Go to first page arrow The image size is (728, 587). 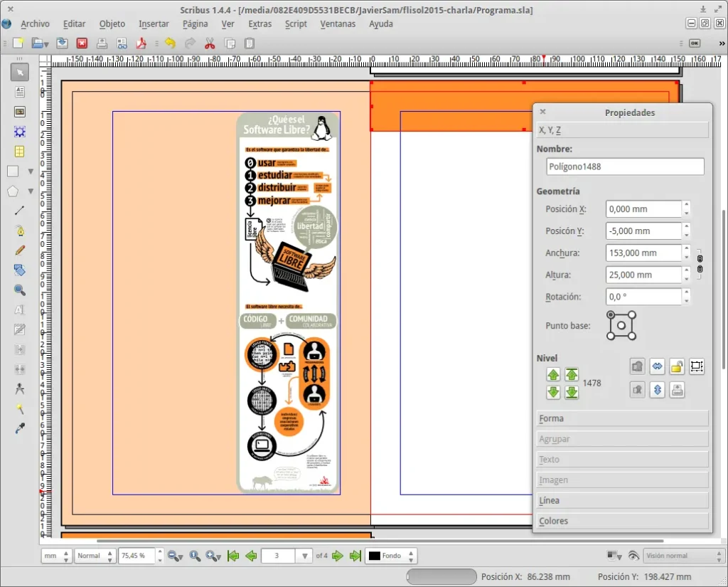[x=233, y=556]
